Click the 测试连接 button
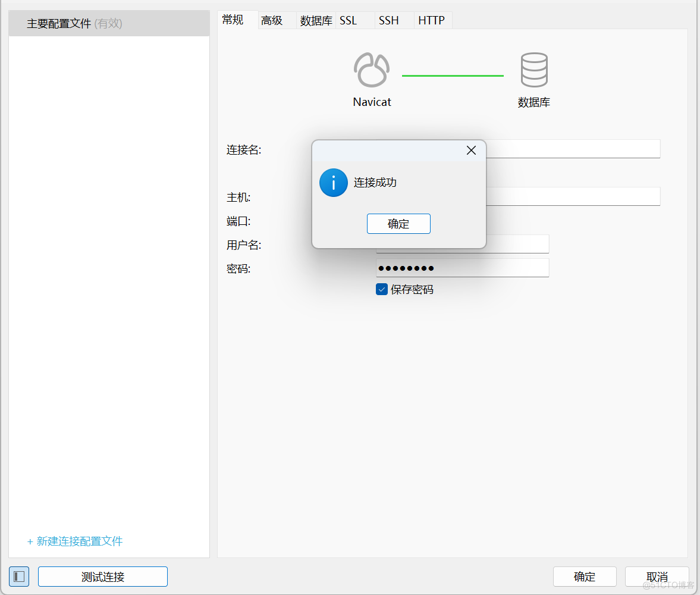The width and height of the screenshot is (700, 595). point(102,576)
